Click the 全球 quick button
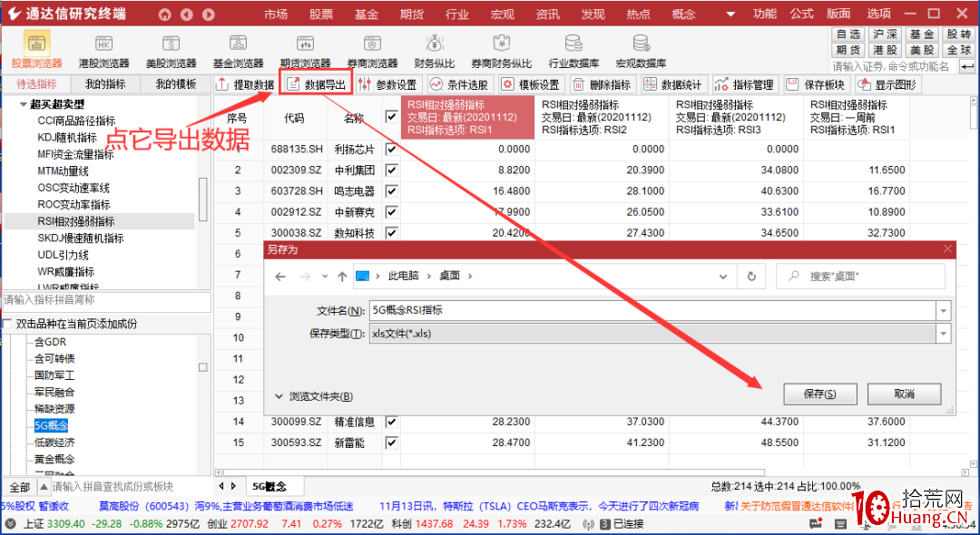Screen dimensions: 980x535 959,50
